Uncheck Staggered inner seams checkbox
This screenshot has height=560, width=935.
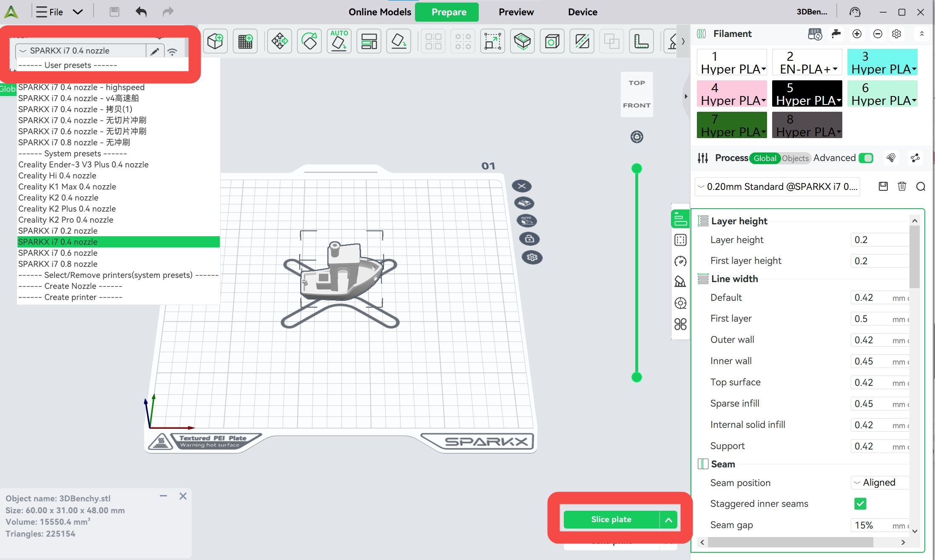pyautogui.click(x=860, y=503)
